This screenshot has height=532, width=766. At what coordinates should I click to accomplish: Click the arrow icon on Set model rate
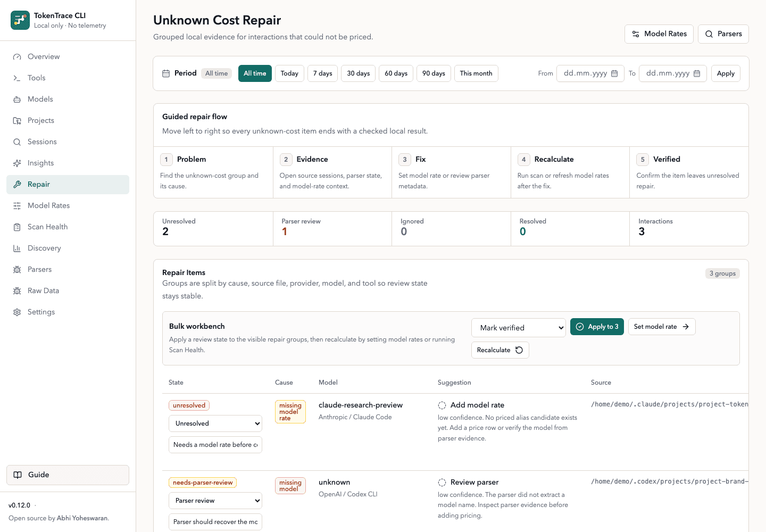point(686,327)
